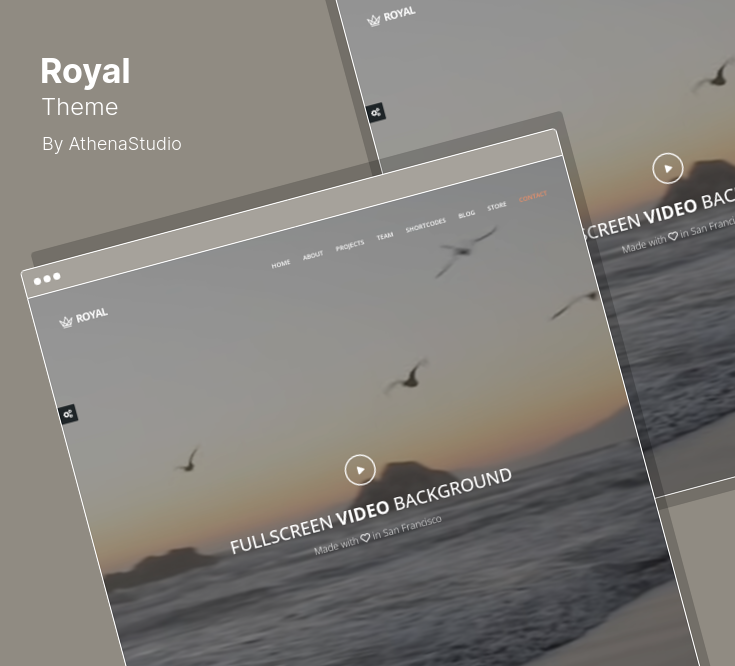The image size is (735, 666).
Task: Open SHORTCODES in the front mockup navigation
Action: (x=426, y=225)
